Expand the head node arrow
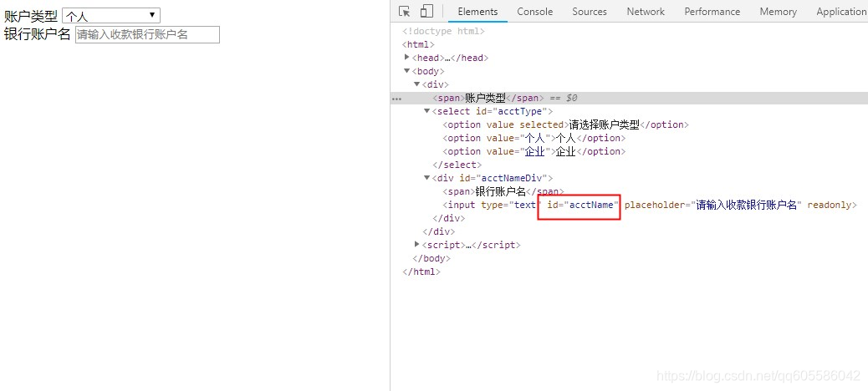 coord(407,58)
